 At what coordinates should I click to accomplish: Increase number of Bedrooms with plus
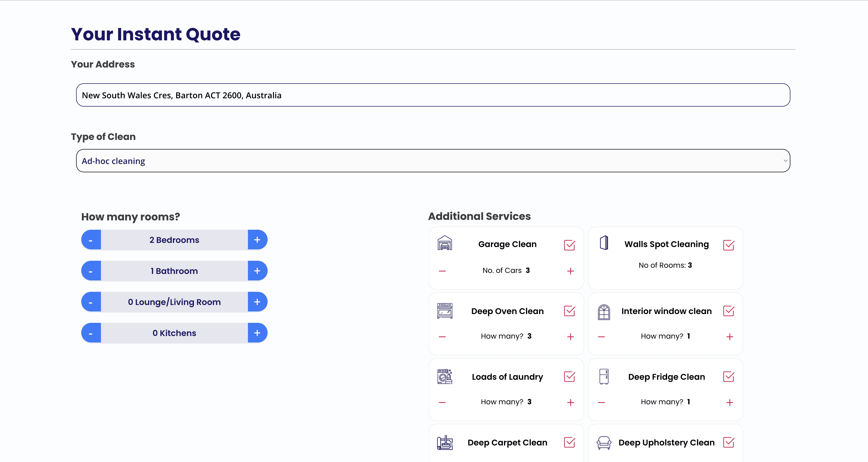[x=257, y=240]
